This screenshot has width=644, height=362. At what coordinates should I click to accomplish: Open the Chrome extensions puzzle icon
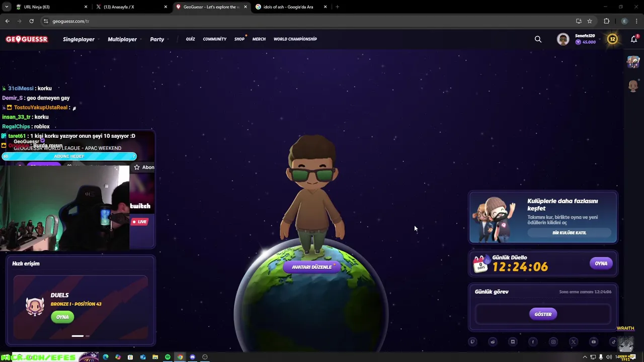click(x=606, y=21)
